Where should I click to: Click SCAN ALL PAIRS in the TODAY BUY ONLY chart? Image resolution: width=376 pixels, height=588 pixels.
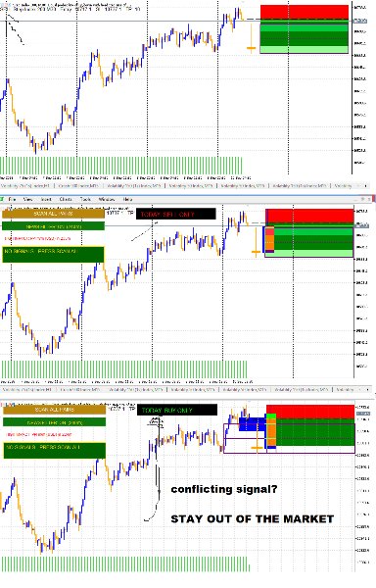(x=54, y=410)
